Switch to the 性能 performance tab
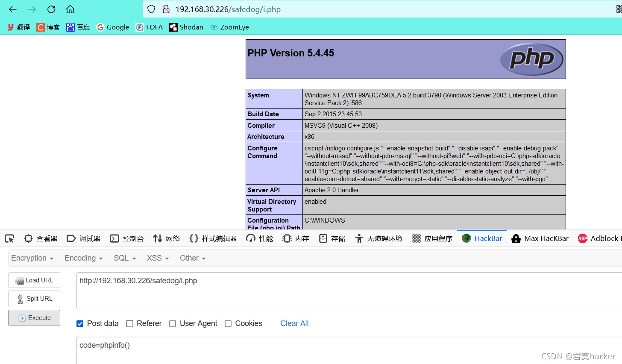The image size is (622, 364). (260, 238)
